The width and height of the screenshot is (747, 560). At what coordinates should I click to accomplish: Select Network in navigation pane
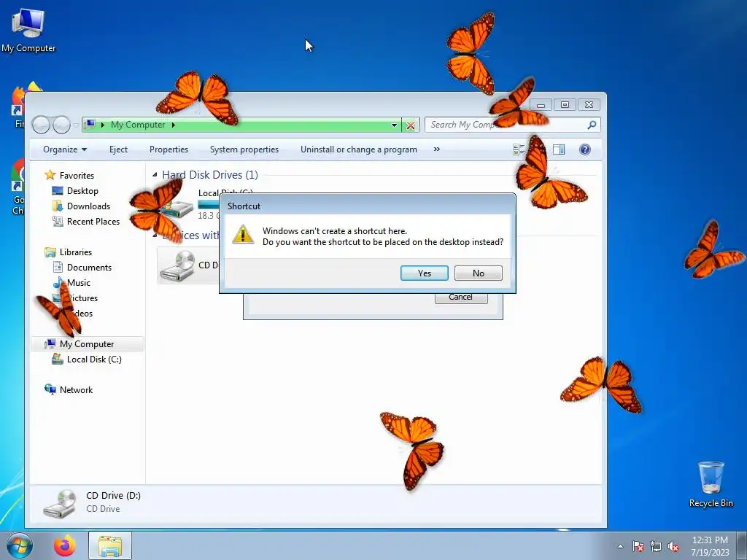click(76, 390)
